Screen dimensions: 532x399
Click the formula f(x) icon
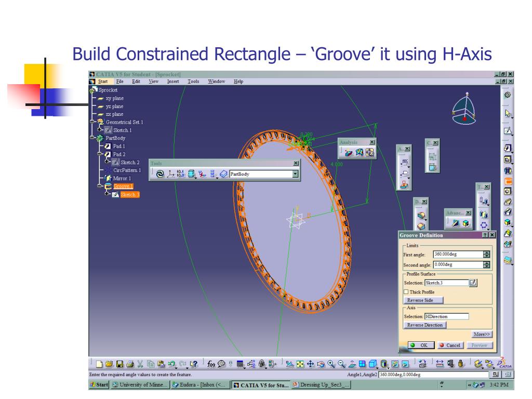click(211, 365)
